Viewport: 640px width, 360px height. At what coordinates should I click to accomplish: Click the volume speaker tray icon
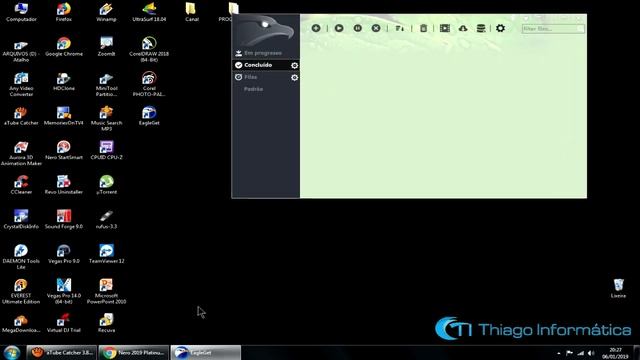(591, 353)
